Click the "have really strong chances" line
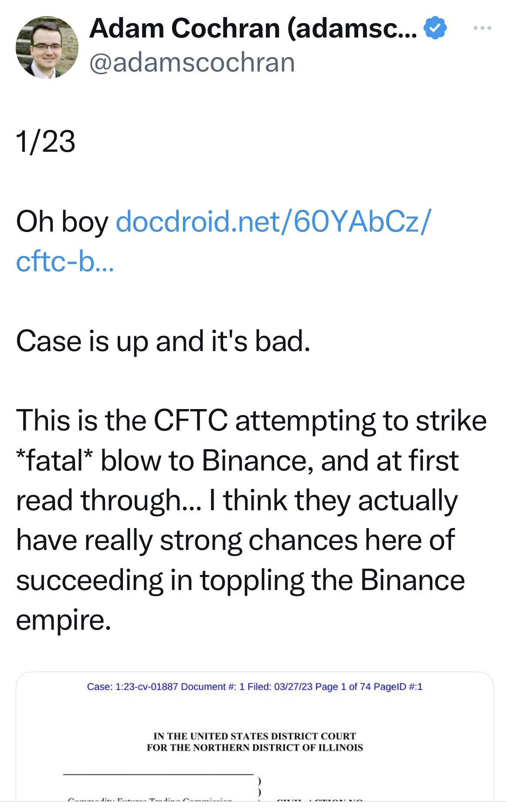This screenshot has width=506, height=812. 235,540
